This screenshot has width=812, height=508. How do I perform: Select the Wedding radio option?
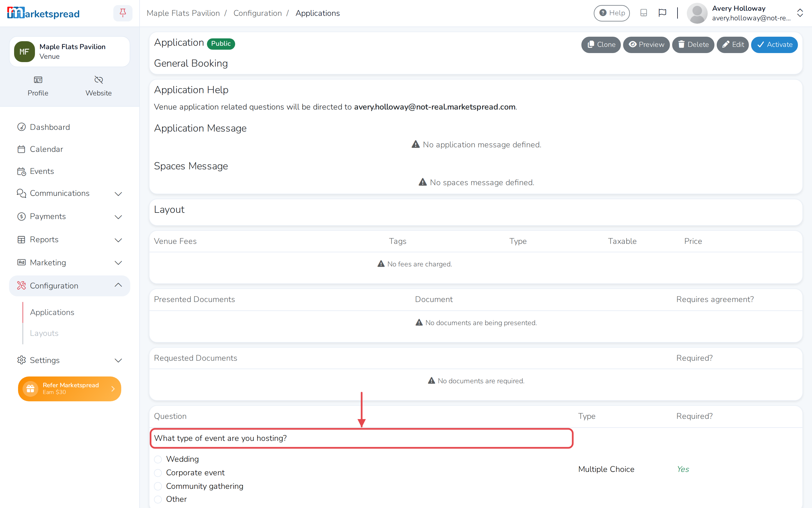click(158, 459)
